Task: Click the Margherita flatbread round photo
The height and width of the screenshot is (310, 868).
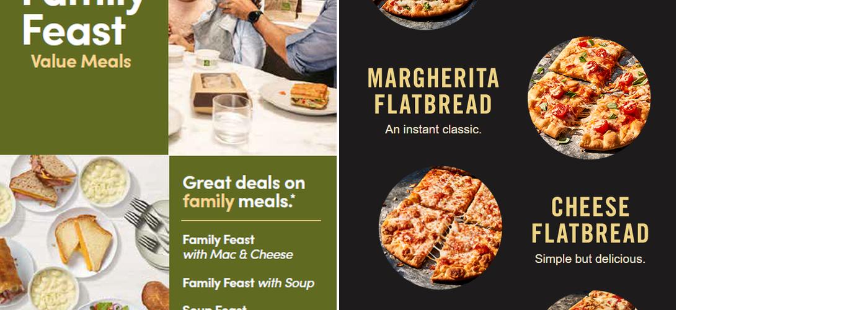Action: [x=588, y=97]
